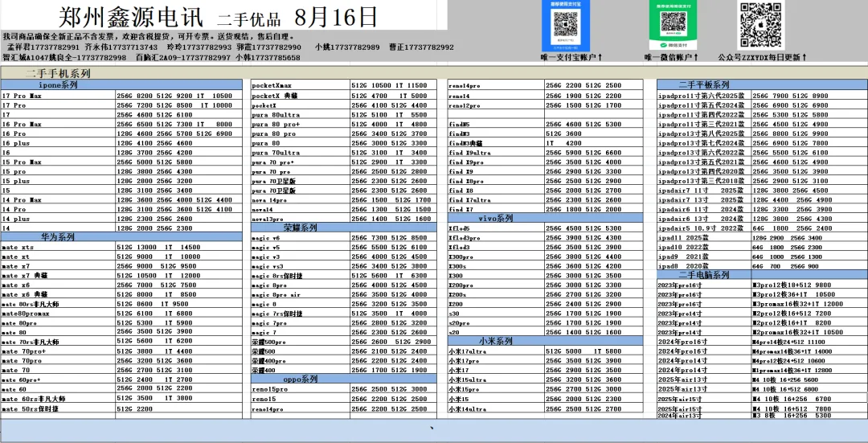Click the '15 Pro Max' model cell
Viewport: 868px width, 443px height.
tap(58, 162)
